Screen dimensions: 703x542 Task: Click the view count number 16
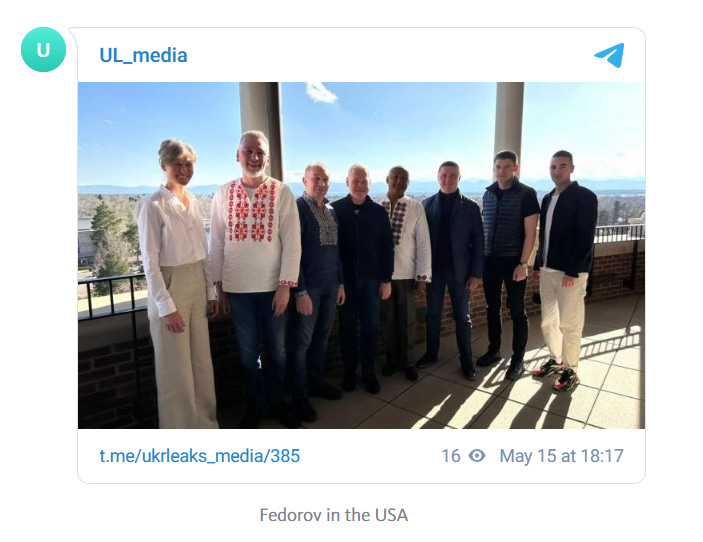(451, 456)
